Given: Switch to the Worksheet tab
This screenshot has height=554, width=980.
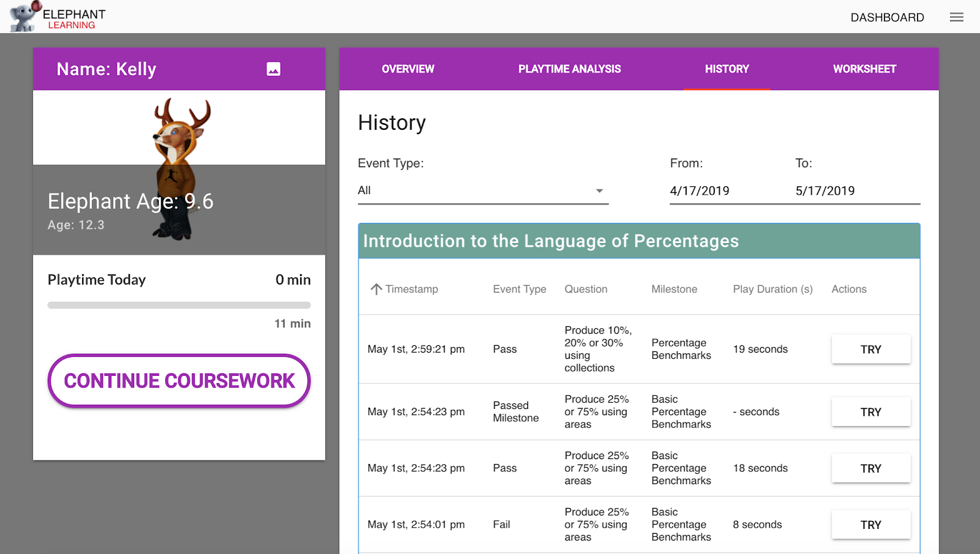Looking at the screenshot, I should (x=864, y=69).
